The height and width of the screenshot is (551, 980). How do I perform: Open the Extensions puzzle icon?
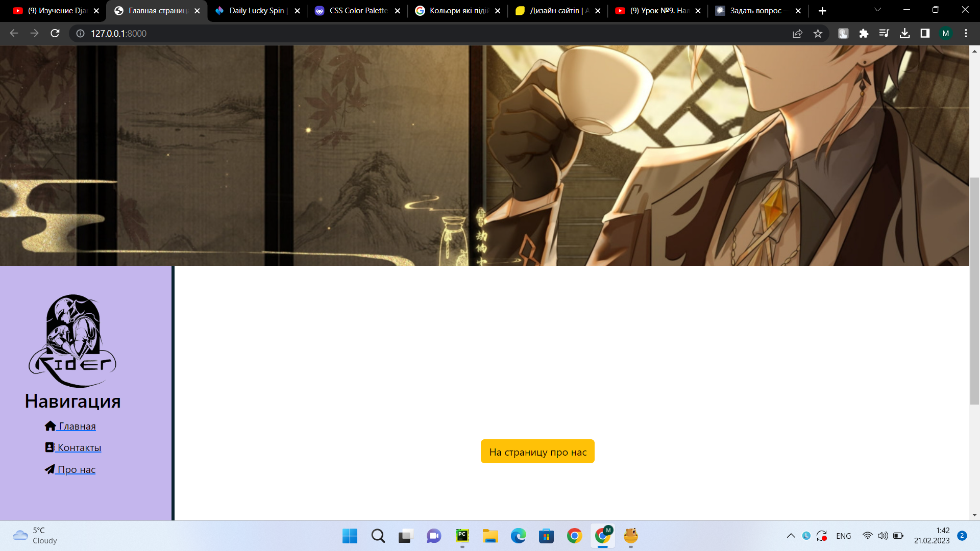(x=864, y=33)
